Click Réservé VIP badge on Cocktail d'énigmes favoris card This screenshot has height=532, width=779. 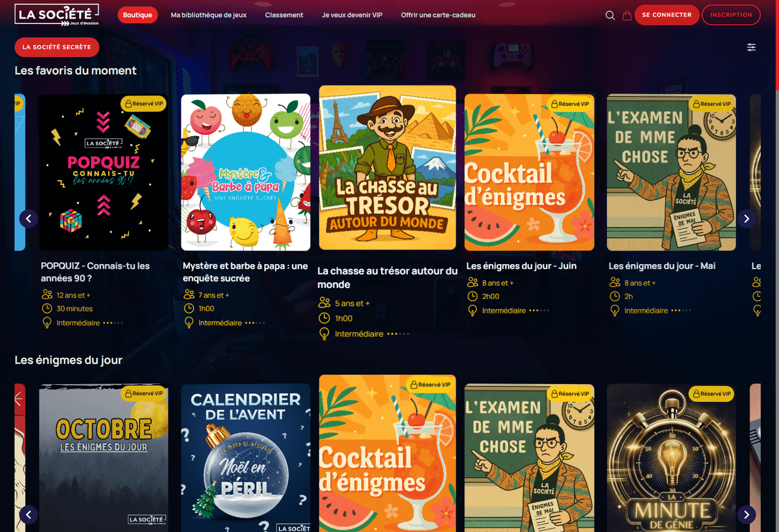point(570,104)
